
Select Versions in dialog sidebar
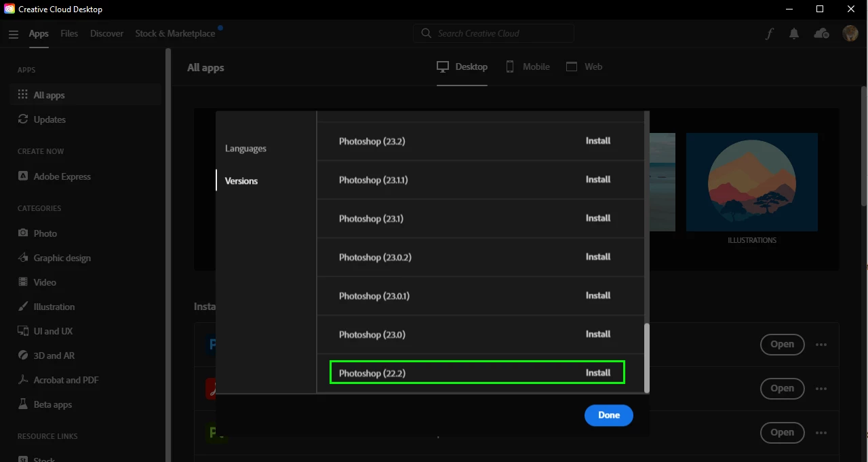tap(241, 181)
